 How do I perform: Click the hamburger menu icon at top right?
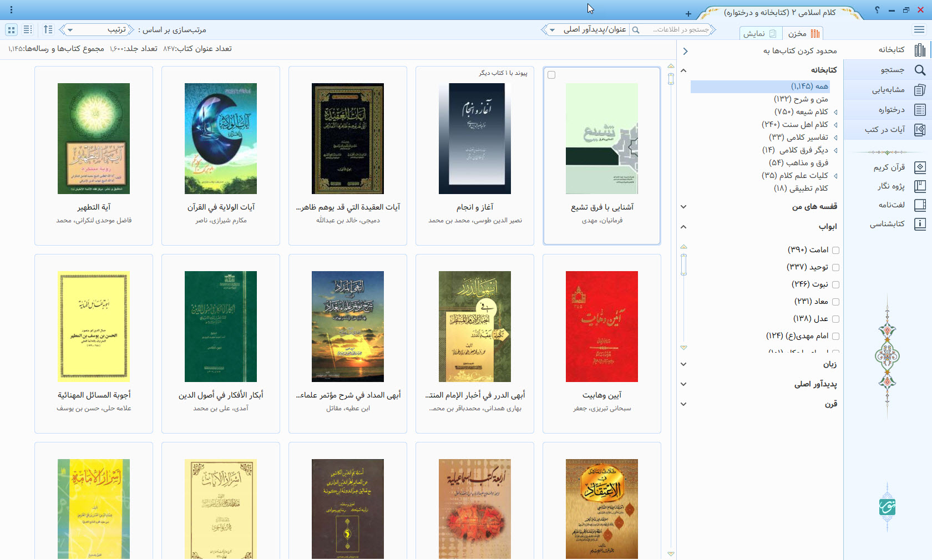[919, 29]
